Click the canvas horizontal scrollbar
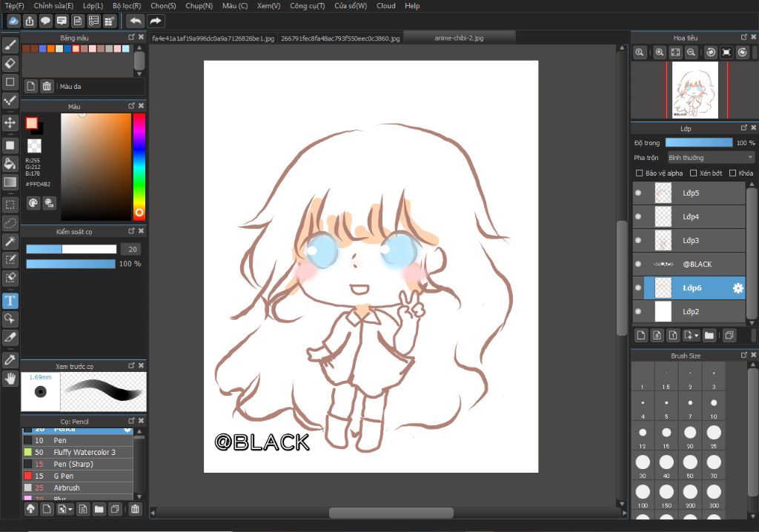 [391, 513]
